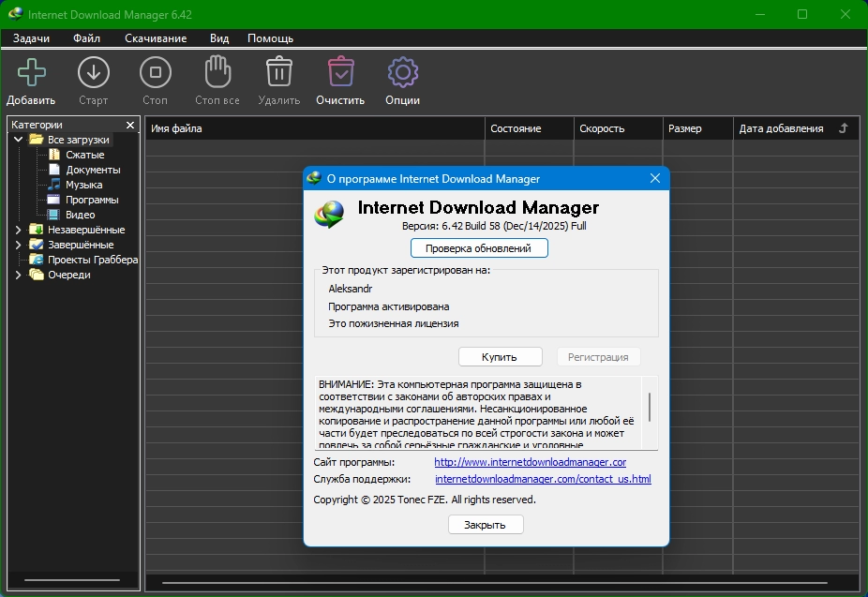The width and height of the screenshot is (868, 597).
Task: Click the Add download toolbar icon
Action: pyautogui.click(x=31, y=73)
